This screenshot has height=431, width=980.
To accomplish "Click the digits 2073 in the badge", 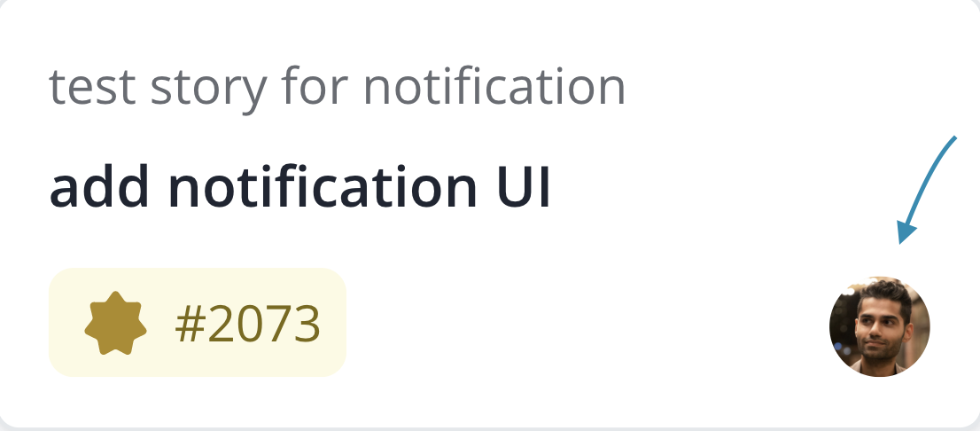I will (x=262, y=325).
